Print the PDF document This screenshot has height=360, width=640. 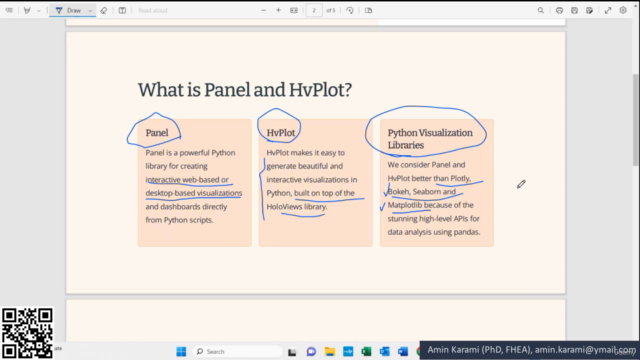pyautogui.click(x=559, y=10)
